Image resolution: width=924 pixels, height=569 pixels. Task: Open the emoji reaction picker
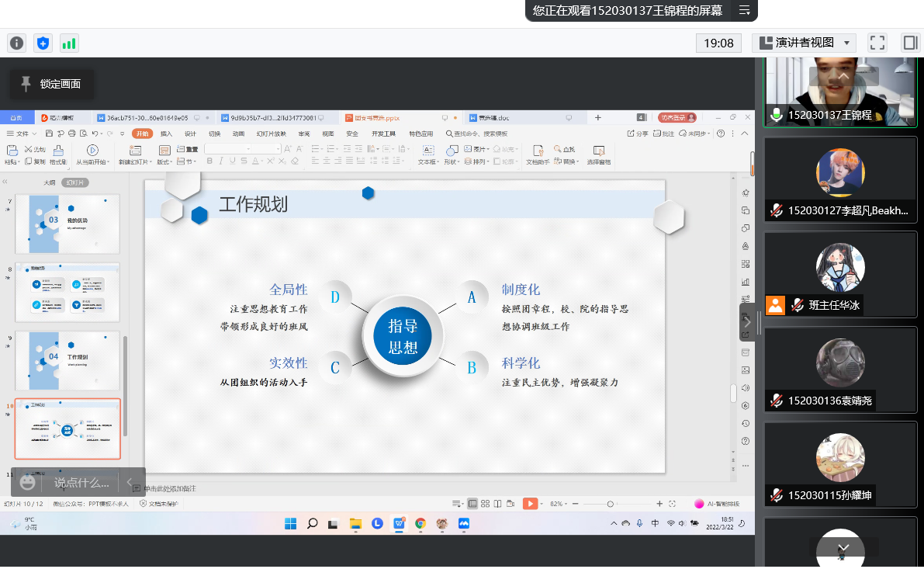pos(28,483)
